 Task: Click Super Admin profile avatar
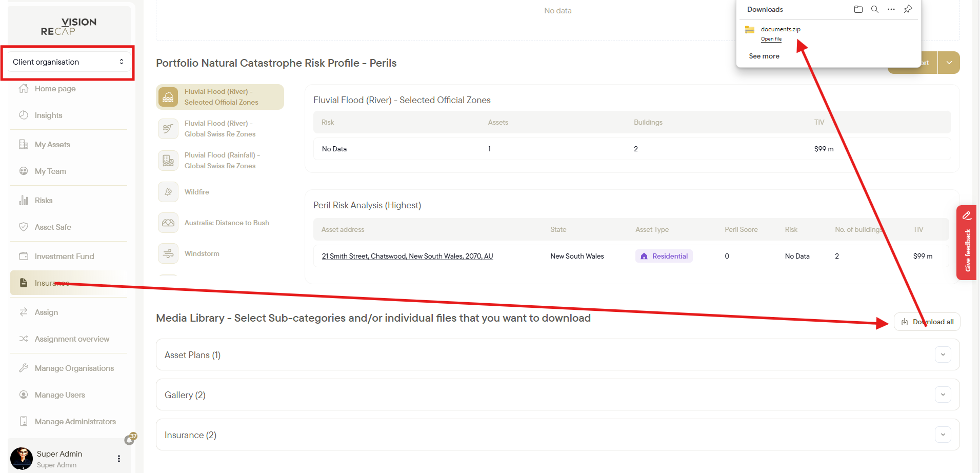click(x=22, y=458)
